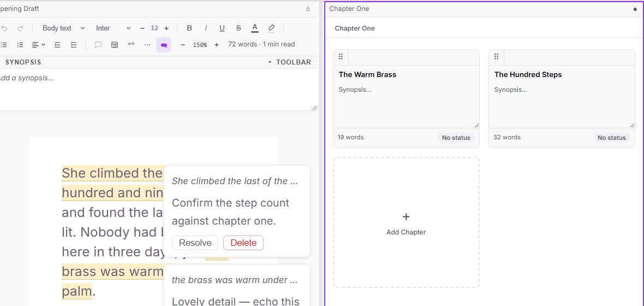The image size is (644, 306).
Task: Open the more options ellipsis menu
Action: (x=147, y=45)
